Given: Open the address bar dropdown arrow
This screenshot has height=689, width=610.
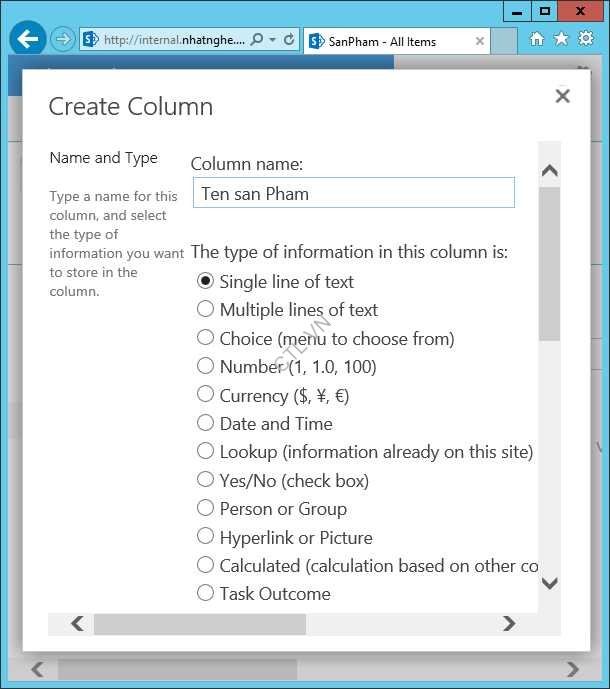Looking at the screenshot, I should point(272,40).
